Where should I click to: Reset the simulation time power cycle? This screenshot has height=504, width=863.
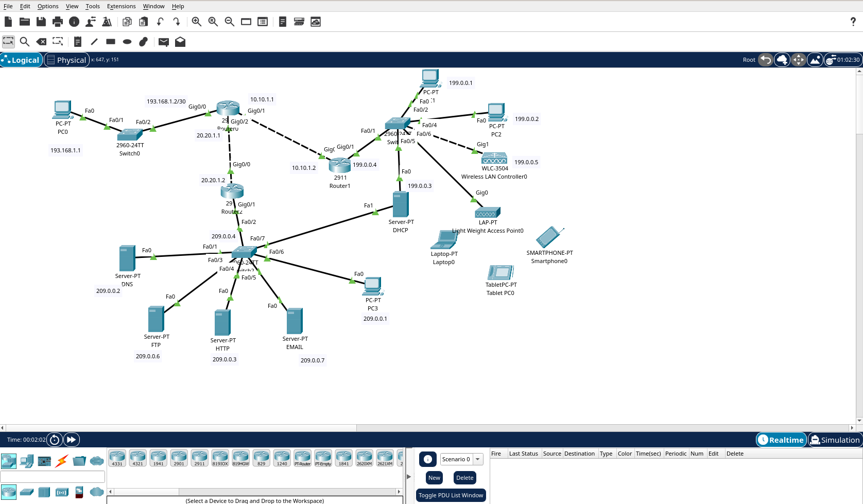coord(55,440)
